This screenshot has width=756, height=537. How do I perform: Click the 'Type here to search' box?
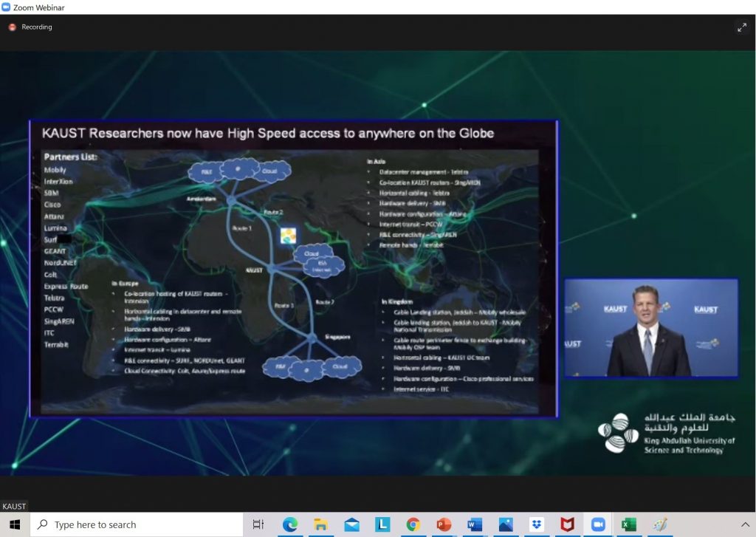[x=137, y=524]
